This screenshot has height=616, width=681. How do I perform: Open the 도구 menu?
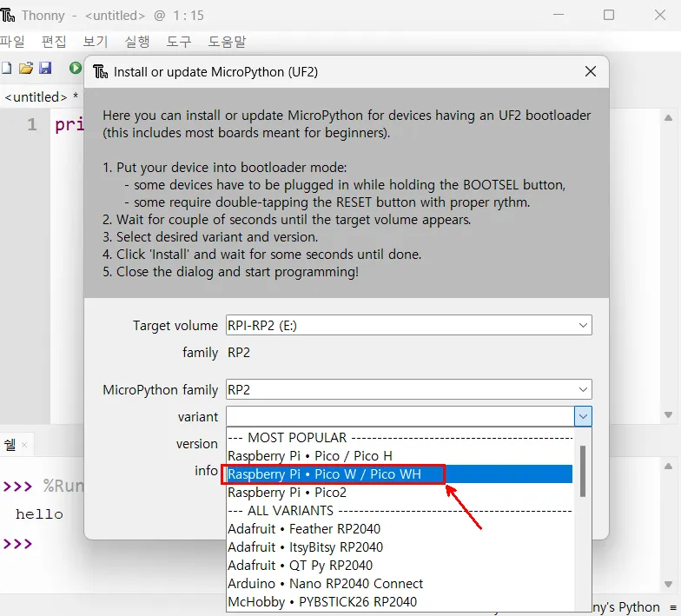(x=179, y=42)
